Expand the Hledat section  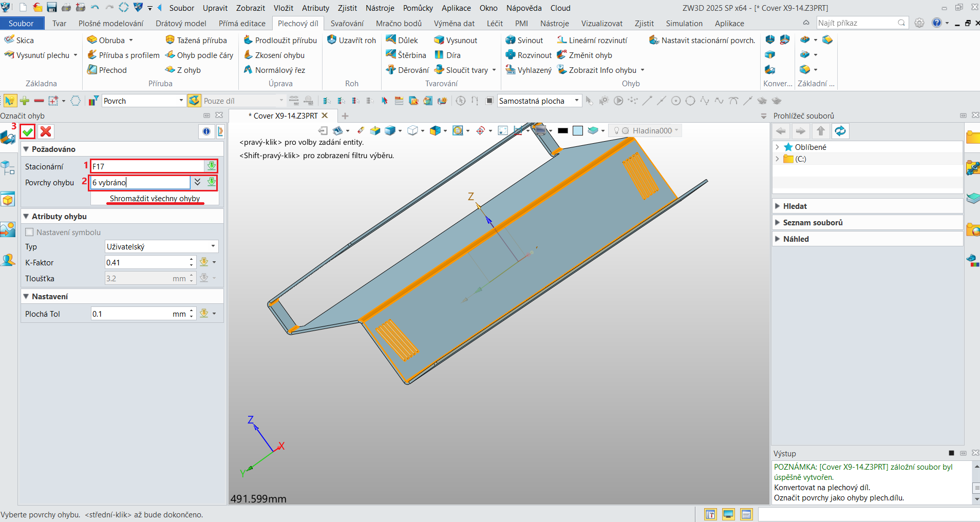click(867, 206)
